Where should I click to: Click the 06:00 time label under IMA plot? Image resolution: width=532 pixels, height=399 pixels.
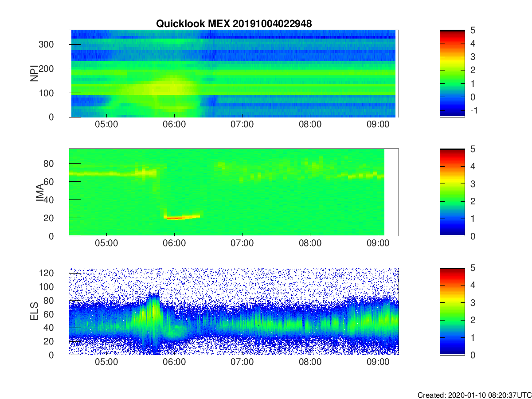click(x=174, y=243)
